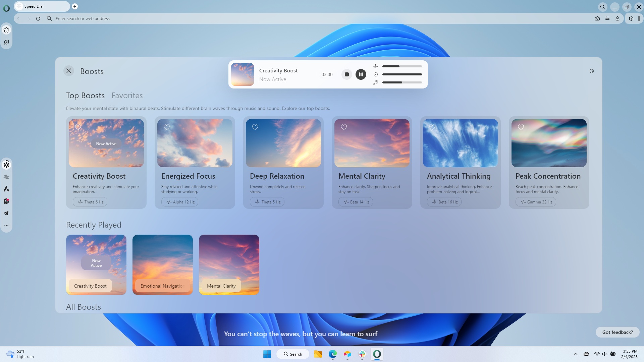Favorite the Deep Relaxation card heart
This screenshot has width=644, height=362.
tap(255, 127)
